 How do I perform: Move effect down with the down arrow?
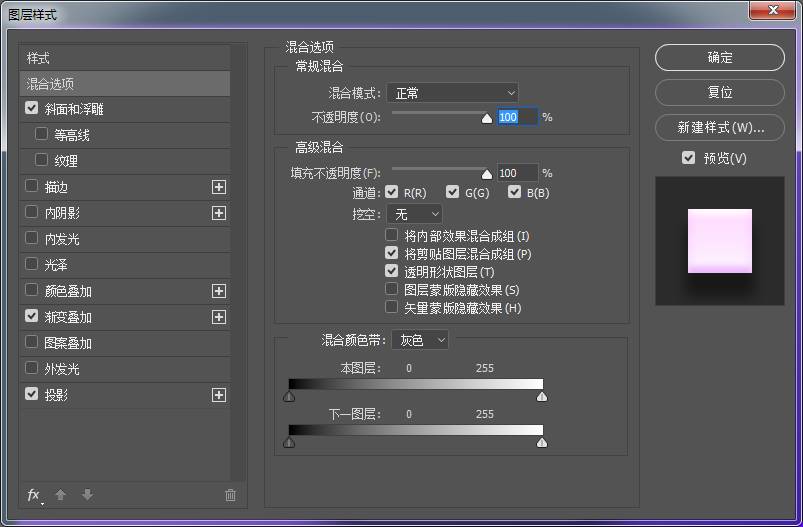[88, 495]
